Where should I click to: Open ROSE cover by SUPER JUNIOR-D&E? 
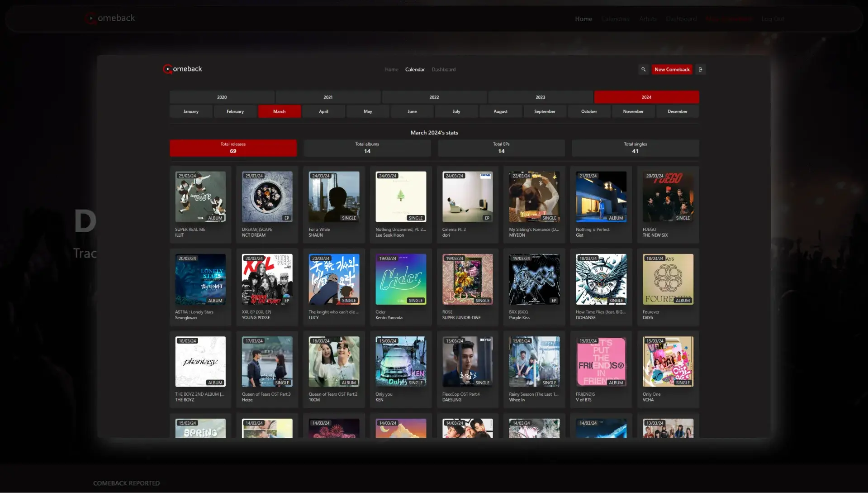(468, 279)
